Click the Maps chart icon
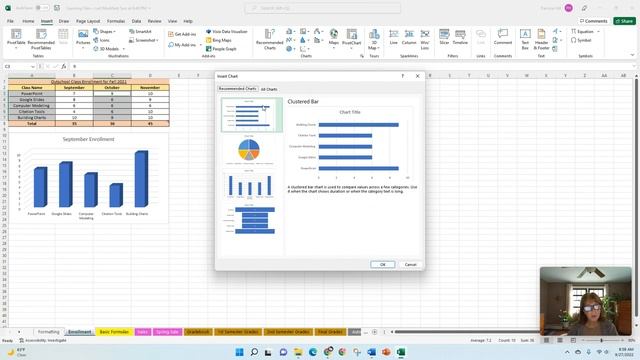The height and width of the screenshot is (360, 640). click(333, 37)
